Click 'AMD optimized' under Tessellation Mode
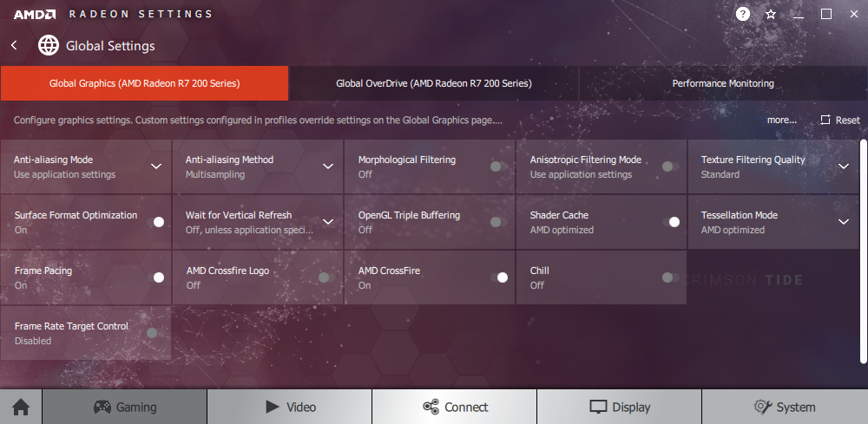 coord(733,230)
